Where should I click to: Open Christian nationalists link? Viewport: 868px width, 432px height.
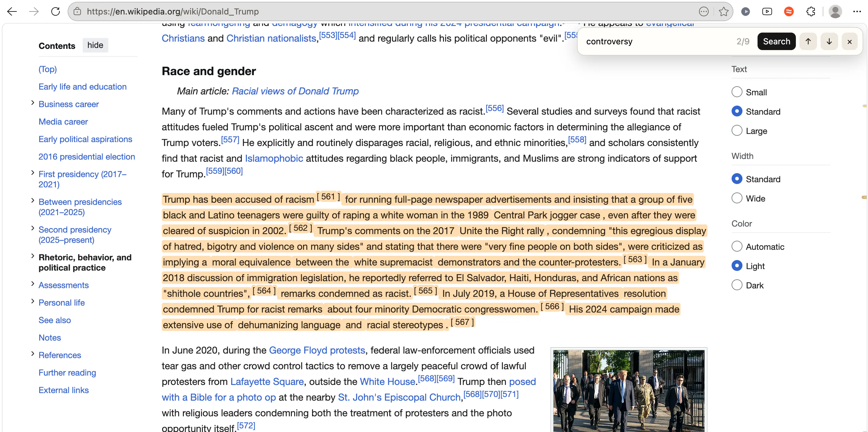[x=271, y=38]
